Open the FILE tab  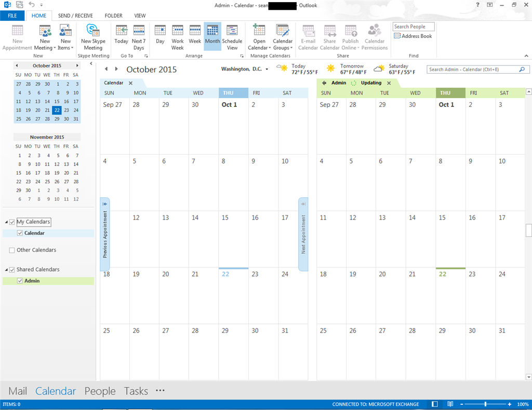point(12,16)
